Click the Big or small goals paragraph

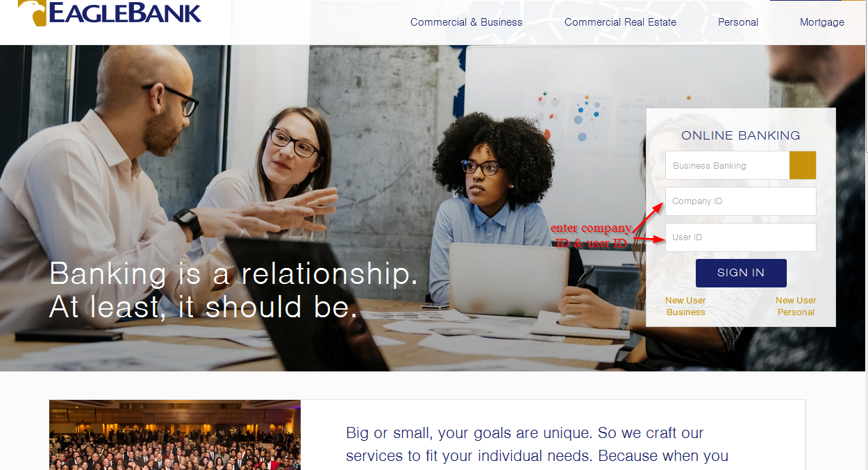tap(537, 444)
